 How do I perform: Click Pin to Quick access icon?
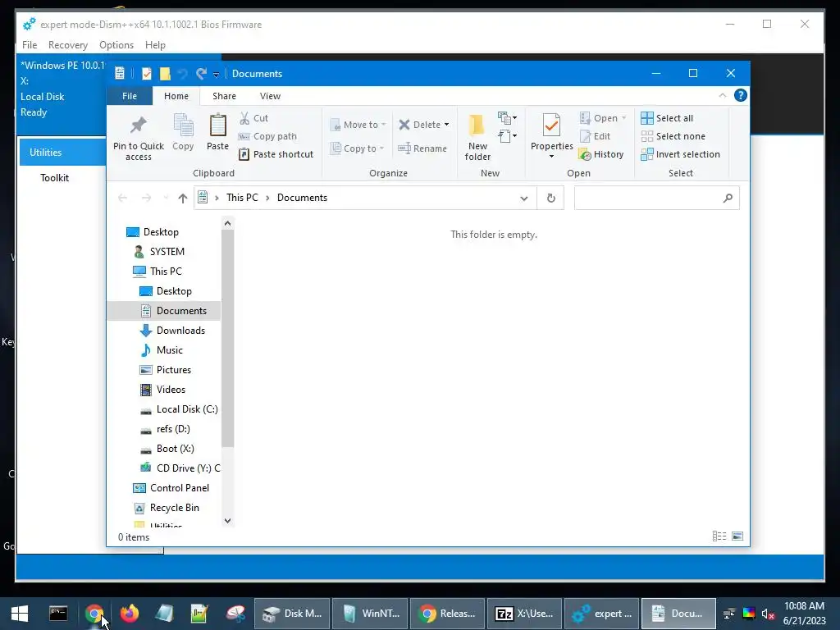138,126
